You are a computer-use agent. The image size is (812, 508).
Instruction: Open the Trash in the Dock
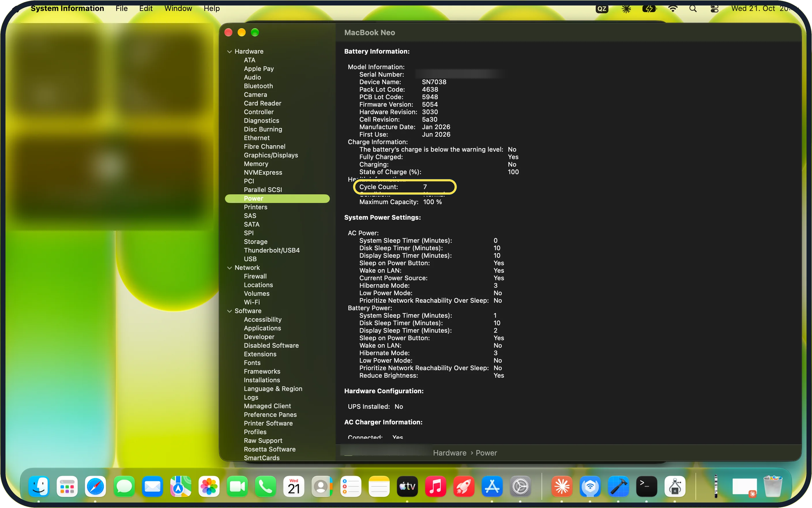coord(773,486)
